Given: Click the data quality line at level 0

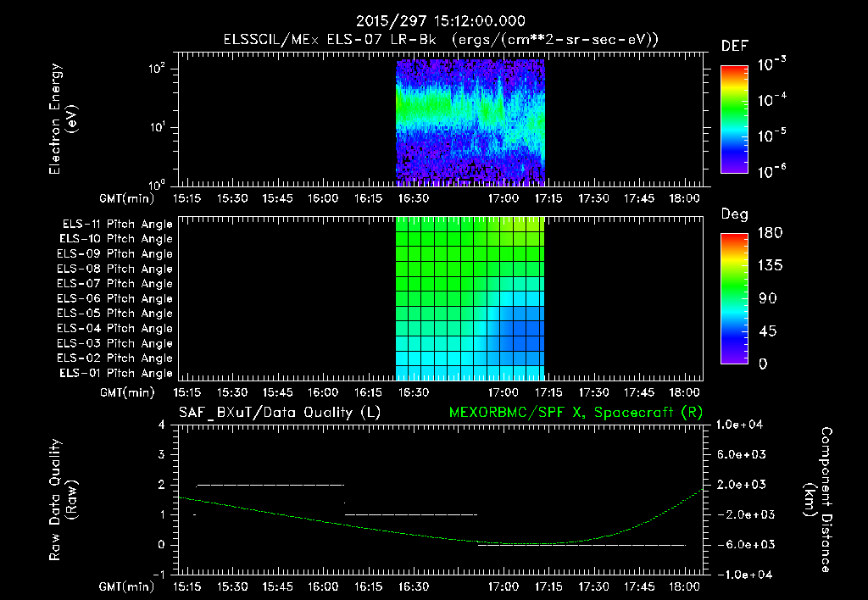Looking at the screenshot, I should pyautogui.click(x=581, y=545).
